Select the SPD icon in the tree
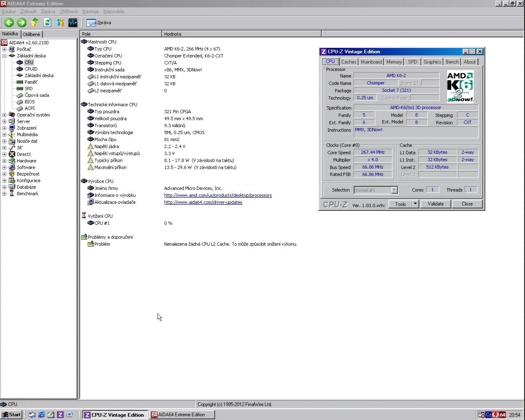 click(20, 89)
